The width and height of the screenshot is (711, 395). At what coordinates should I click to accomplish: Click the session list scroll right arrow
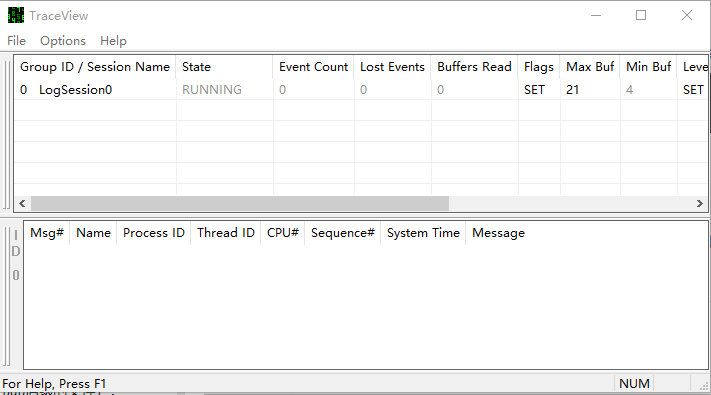(700, 204)
